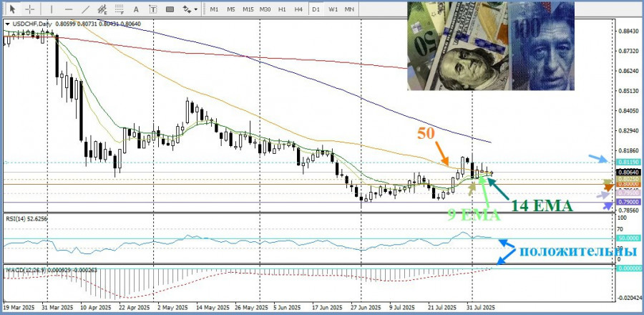
Task: Select the D1 daily timeframe
Action: pyautogui.click(x=316, y=9)
